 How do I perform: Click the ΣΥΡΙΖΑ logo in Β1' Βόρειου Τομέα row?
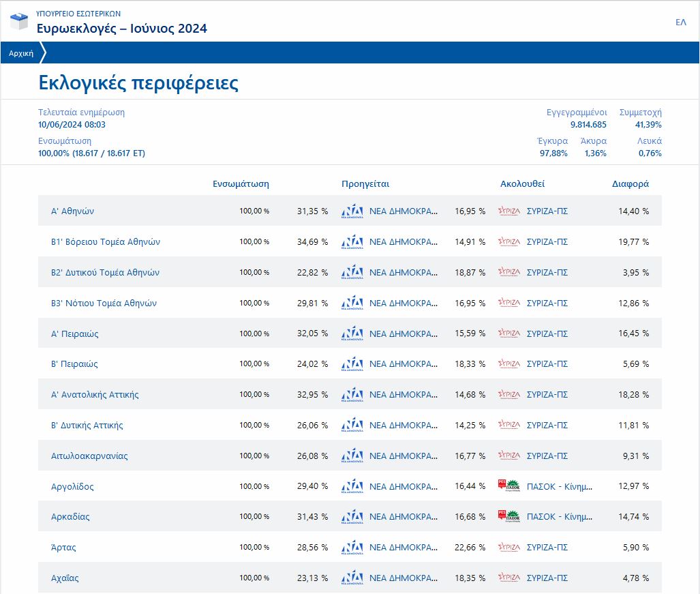pyautogui.click(x=509, y=242)
